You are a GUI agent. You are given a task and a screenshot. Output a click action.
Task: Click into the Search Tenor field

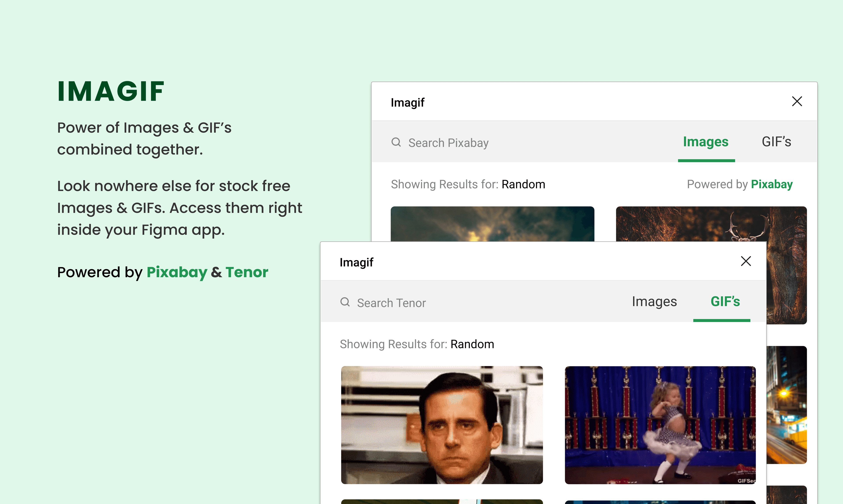coord(391,303)
